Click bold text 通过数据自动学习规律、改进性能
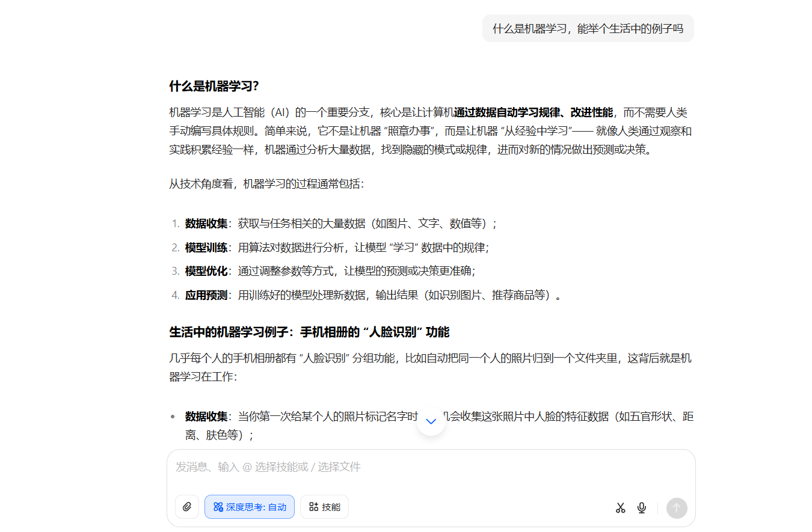The height and width of the screenshot is (532, 812). pyautogui.click(x=534, y=112)
